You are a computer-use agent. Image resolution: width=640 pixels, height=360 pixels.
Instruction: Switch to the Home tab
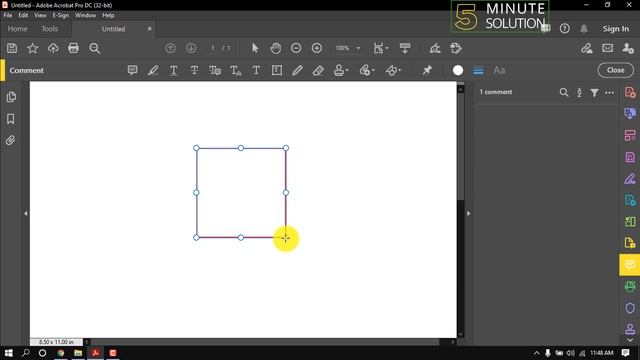(x=18, y=29)
